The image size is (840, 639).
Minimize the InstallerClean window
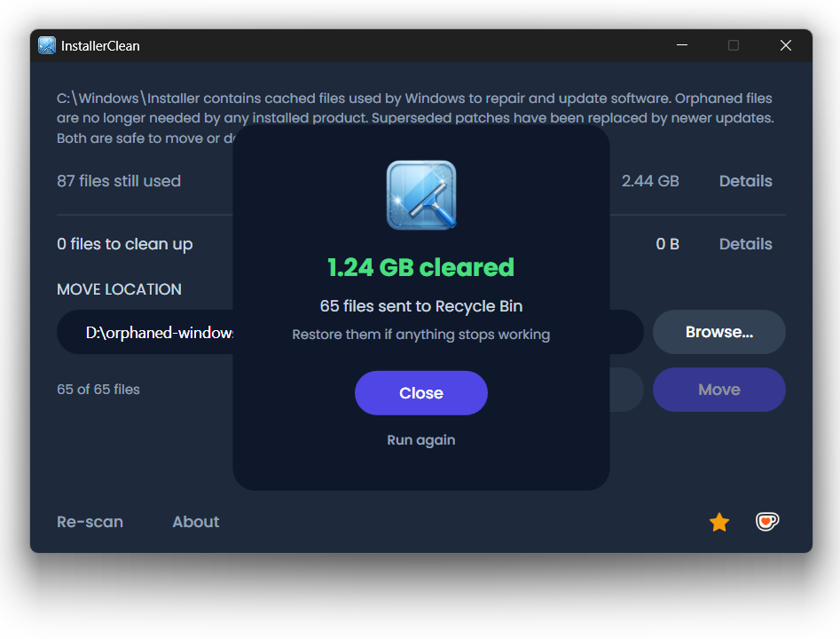[x=682, y=45]
